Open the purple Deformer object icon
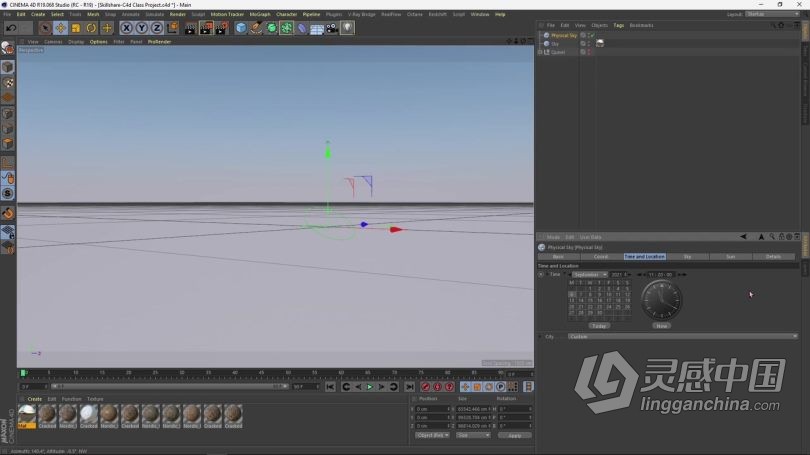Screen dimensions: 810x455 point(302,28)
